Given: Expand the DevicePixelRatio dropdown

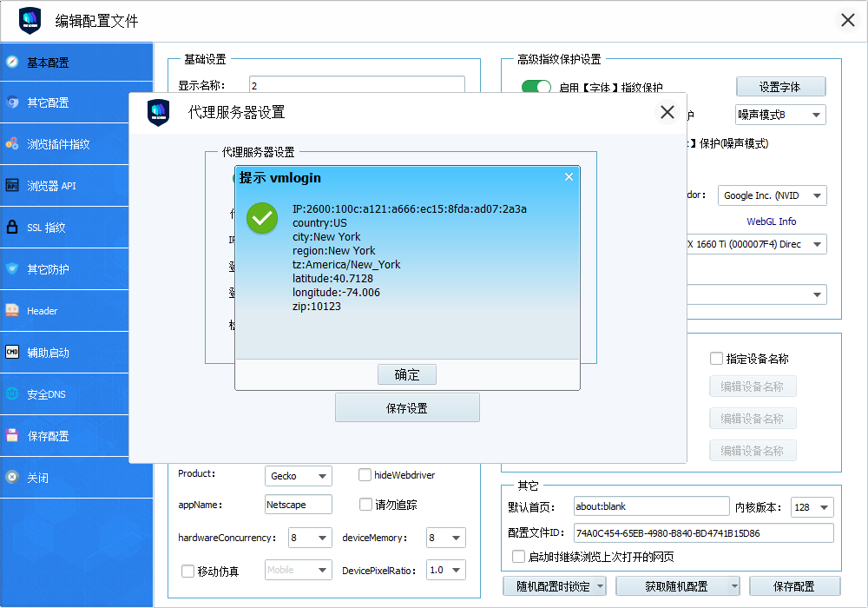Looking at the screenshot, I should (446, 570).
